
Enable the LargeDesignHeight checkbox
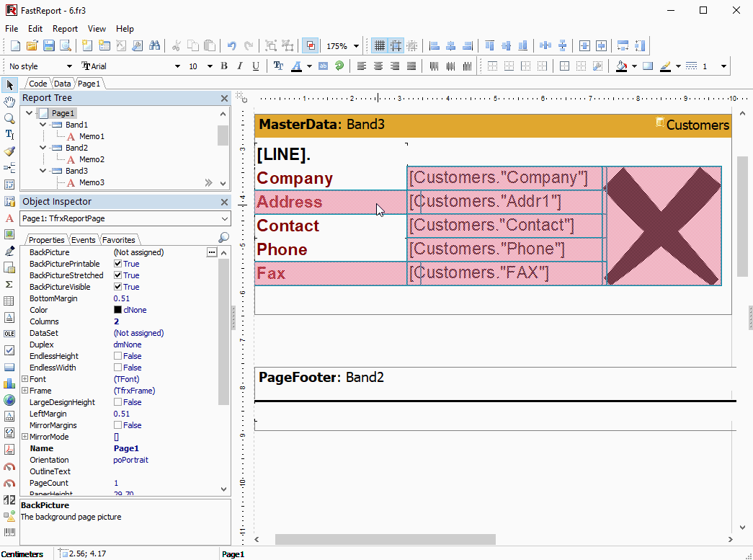point(117,402)
